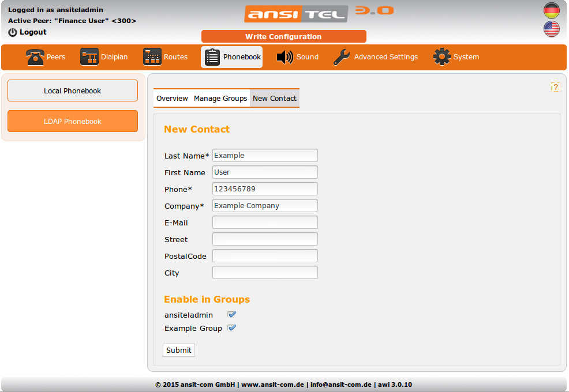
Task: Open Advanced Settings wrench icon
Action: (x=342, y=57)
